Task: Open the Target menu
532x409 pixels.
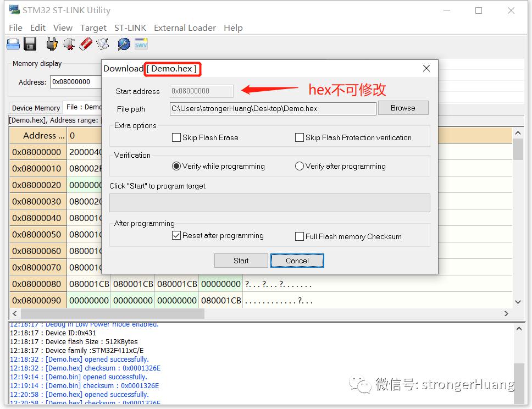Action: click(x=93, y=28)
